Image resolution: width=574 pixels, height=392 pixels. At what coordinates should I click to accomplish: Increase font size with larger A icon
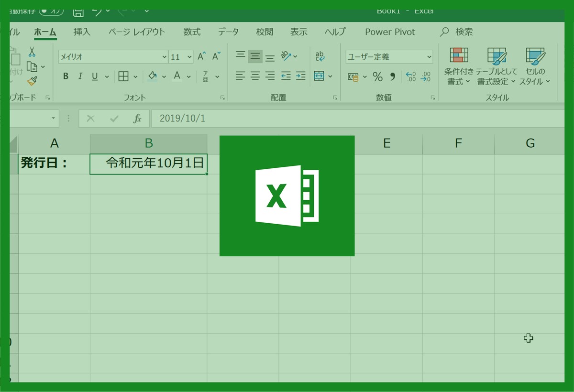pos(201,56)
